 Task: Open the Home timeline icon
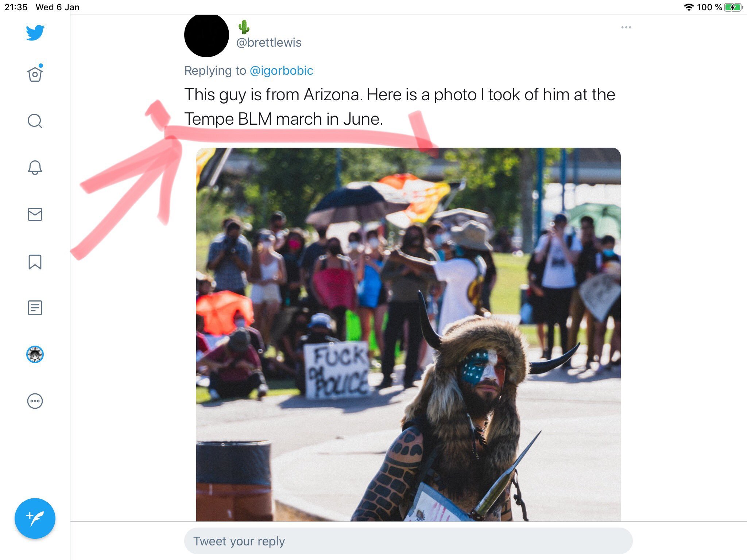pos(35,73)
